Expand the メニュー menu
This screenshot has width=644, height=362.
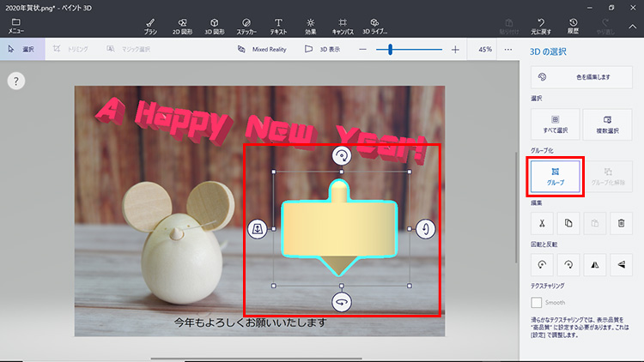pyautogui.click(x=16, y=25)
